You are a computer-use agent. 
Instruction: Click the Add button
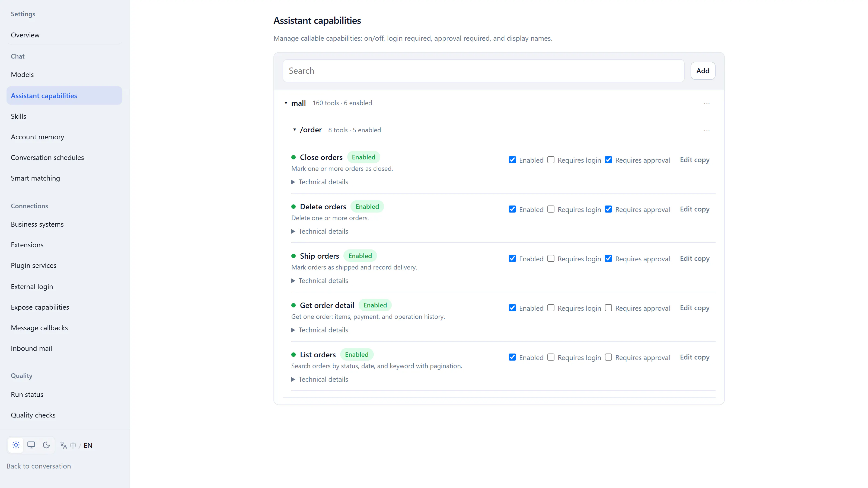click(x=703, y=71)
